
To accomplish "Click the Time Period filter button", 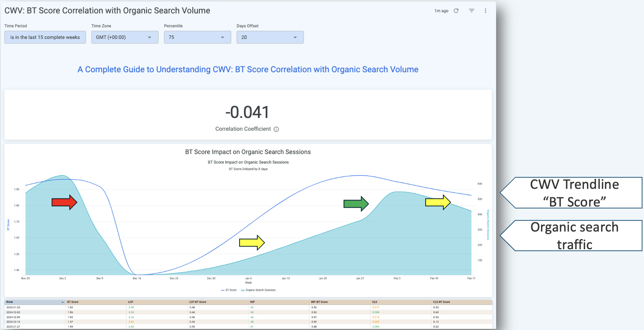I will coord(45,37).
